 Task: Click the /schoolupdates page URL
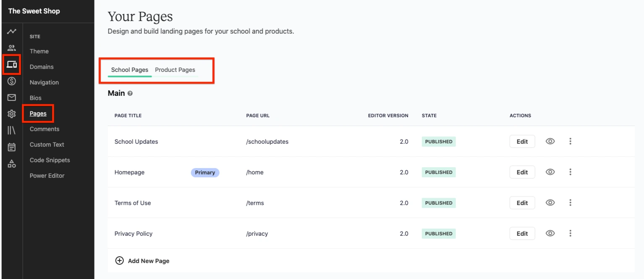(267, 142)
